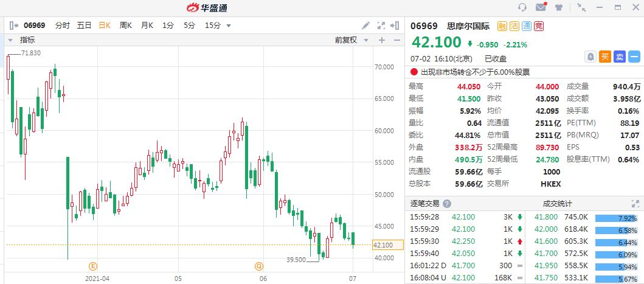
Task: Click the light blue minus button
Action: [634, 57]
